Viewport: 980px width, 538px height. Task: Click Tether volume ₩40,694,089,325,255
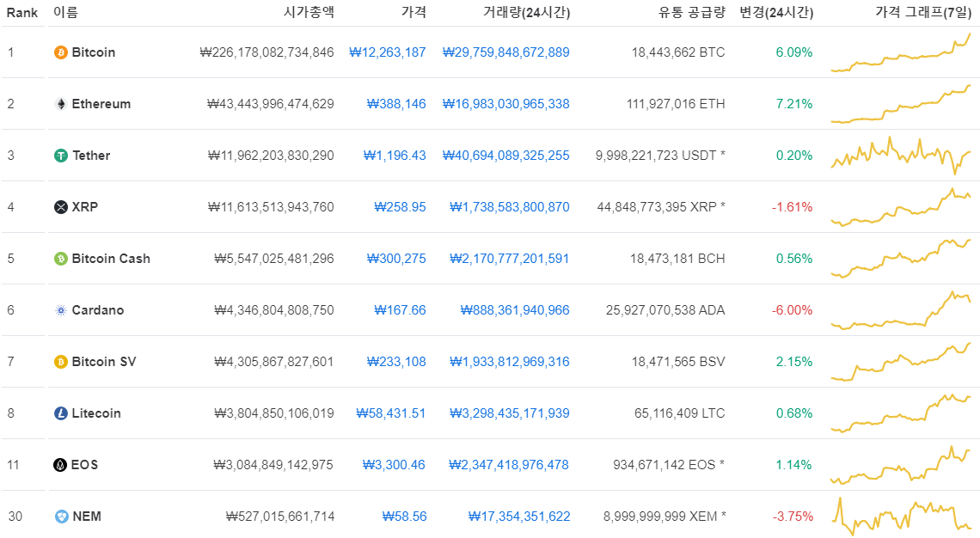point(506,156)
